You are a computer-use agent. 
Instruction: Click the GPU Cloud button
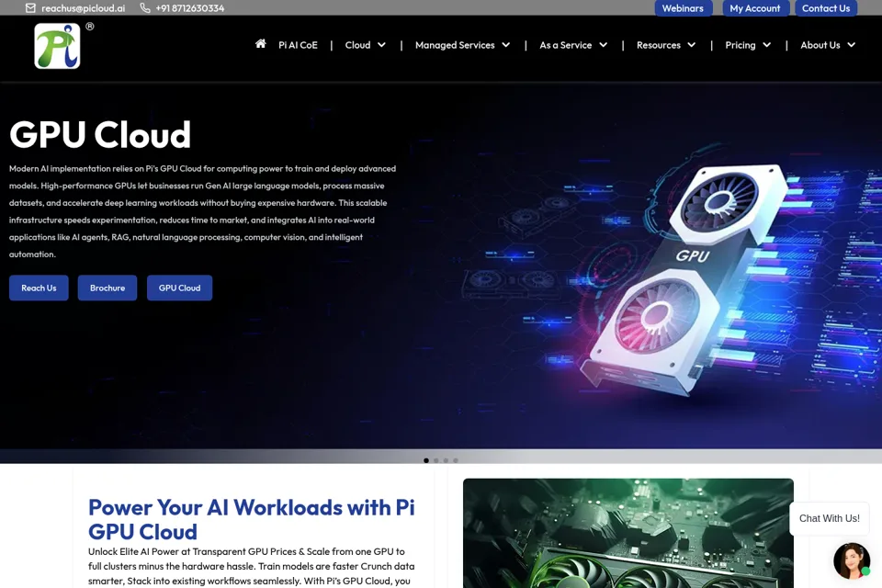pos(179,288)
